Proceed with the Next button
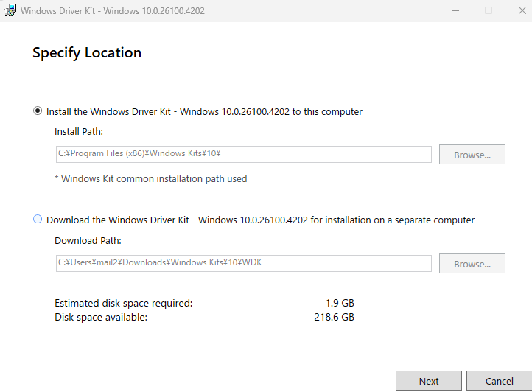Viewport: 532px width, 392px height. click(429, 381)
